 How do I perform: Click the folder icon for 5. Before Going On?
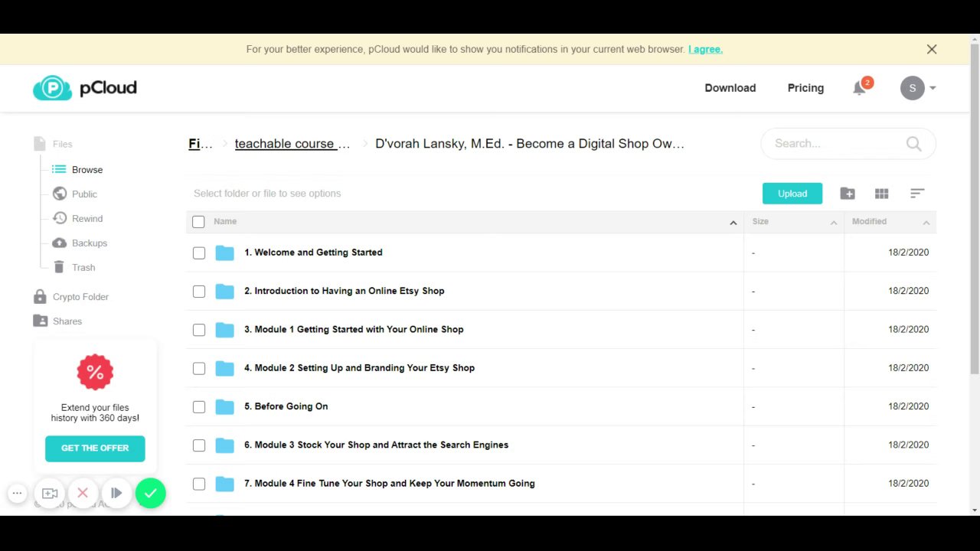click(224, 406)
